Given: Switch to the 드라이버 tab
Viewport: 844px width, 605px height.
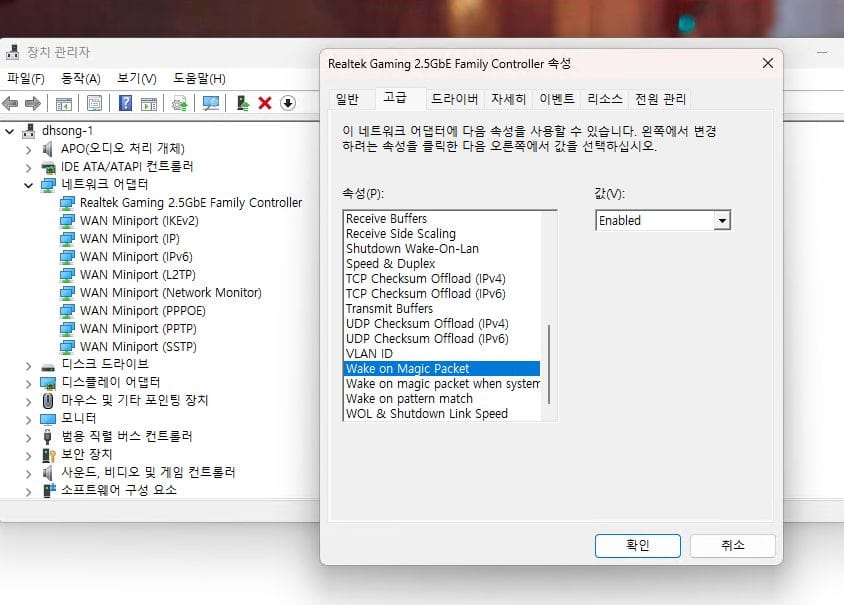Looking at the screenshot, I should click(x=455, y=99).
